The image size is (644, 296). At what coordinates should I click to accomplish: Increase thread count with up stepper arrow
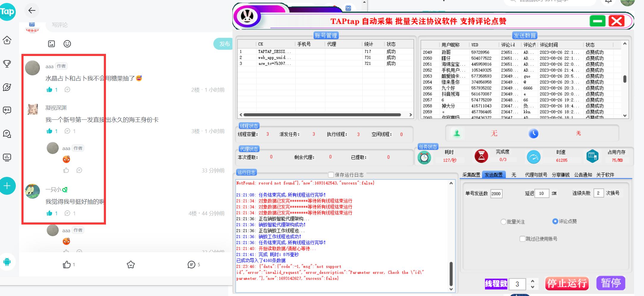click(532, 281)
